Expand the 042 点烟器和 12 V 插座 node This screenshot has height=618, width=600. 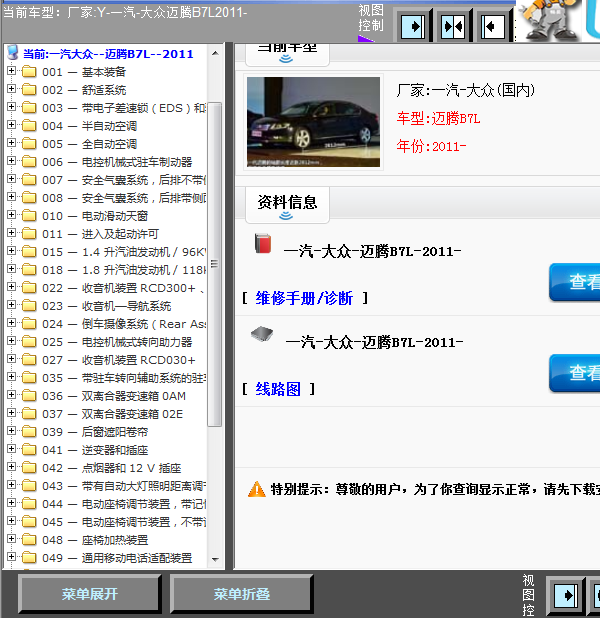[x=11, y=466]
